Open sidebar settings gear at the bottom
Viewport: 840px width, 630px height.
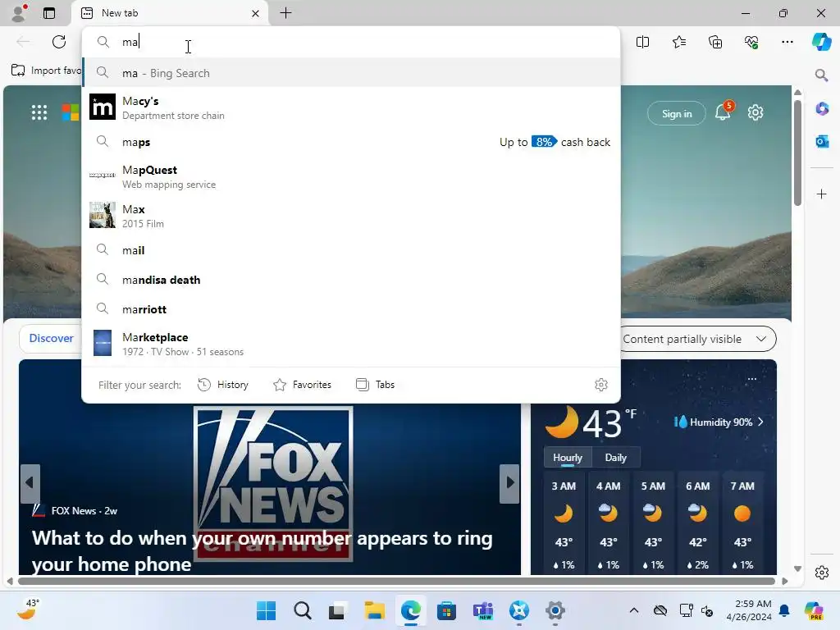[x=822, y=573]
